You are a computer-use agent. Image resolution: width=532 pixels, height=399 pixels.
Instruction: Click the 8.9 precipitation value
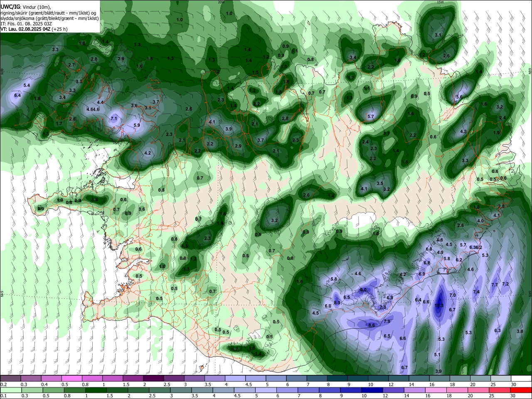[337, 303]
